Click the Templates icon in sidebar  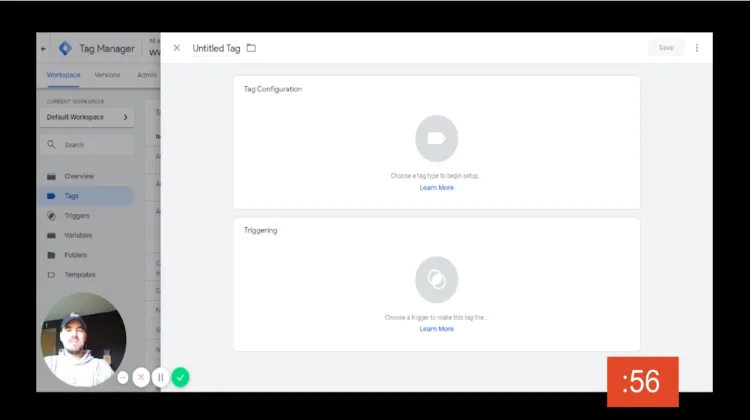point(51,275)
